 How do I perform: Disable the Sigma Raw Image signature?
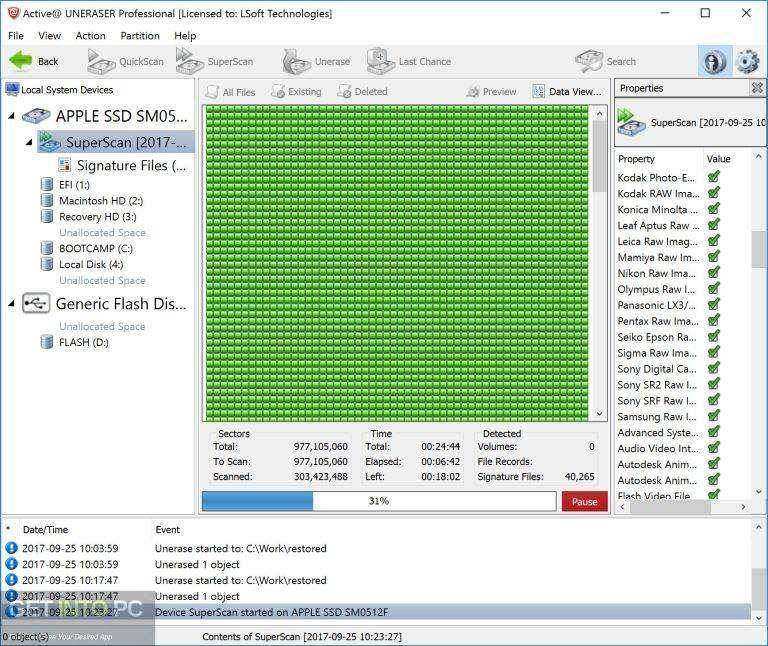[714, 353]
